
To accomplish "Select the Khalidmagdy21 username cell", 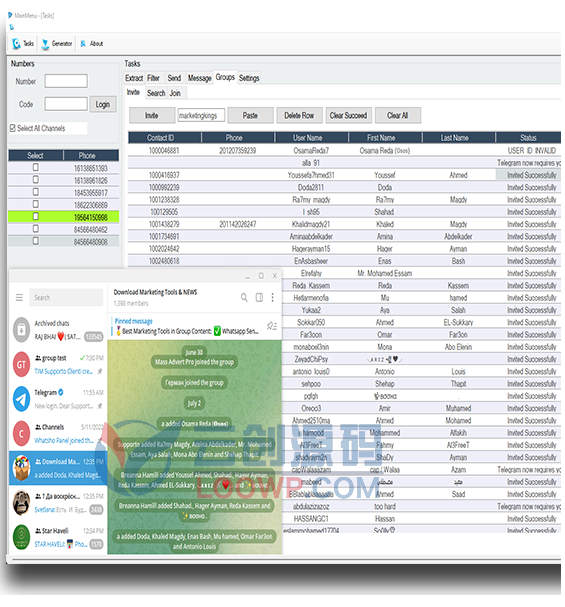I will click(311, 224).
